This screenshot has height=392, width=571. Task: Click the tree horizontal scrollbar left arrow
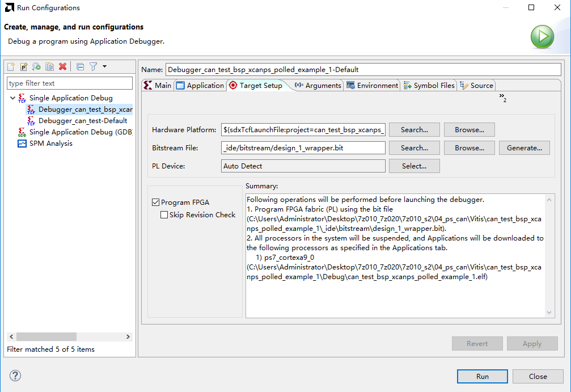[x=11, y=336]
